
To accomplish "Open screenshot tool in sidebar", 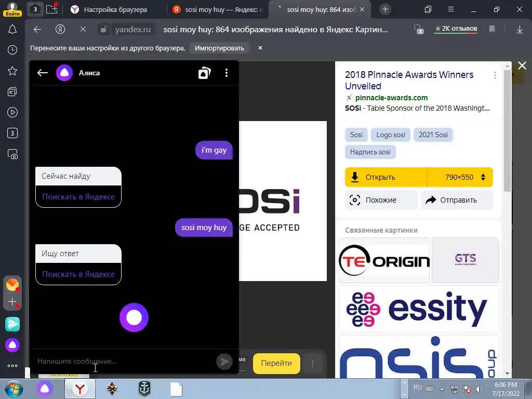I will coord(12,154).
